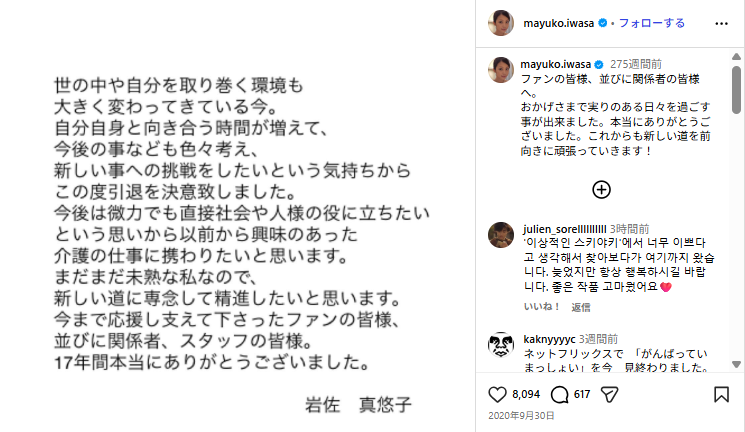
Task: Open mayuko.iwasa username in post header
Action: click(x=558, y=22)
